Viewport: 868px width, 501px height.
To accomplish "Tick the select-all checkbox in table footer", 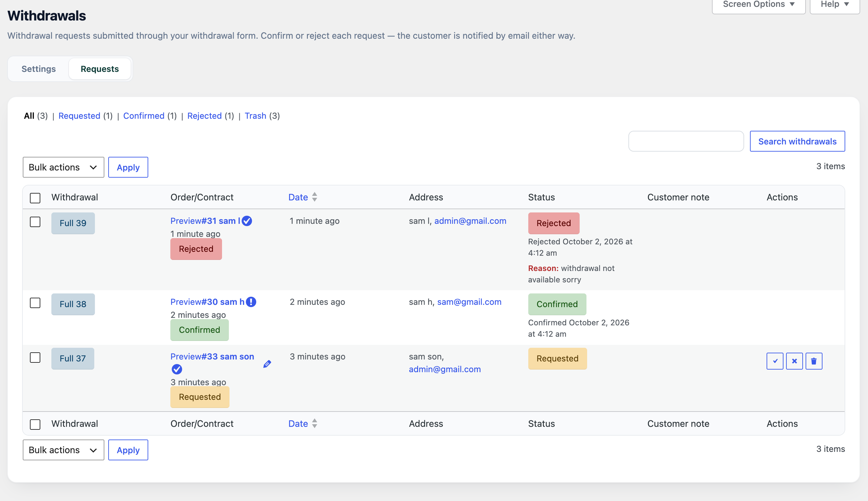I will pyautogui.click(x=35, y=424).
